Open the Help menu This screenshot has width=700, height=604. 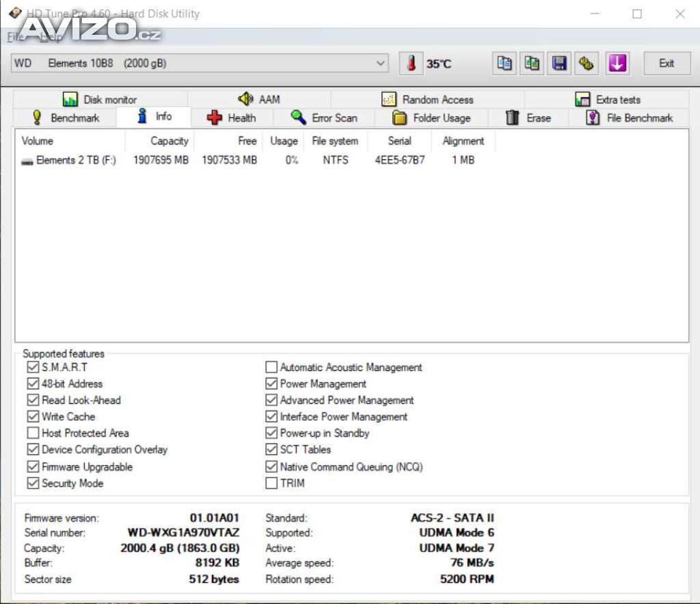point(51,37)
